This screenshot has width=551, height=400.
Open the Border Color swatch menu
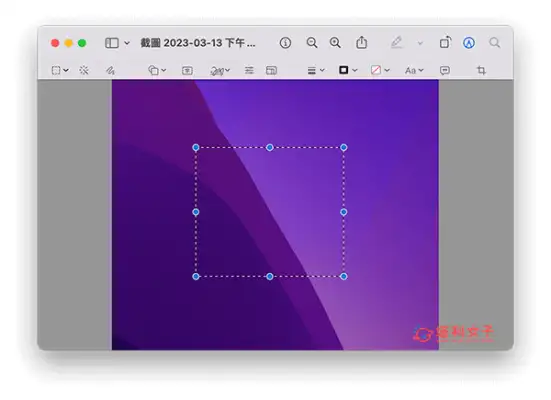tap(348, 70)
